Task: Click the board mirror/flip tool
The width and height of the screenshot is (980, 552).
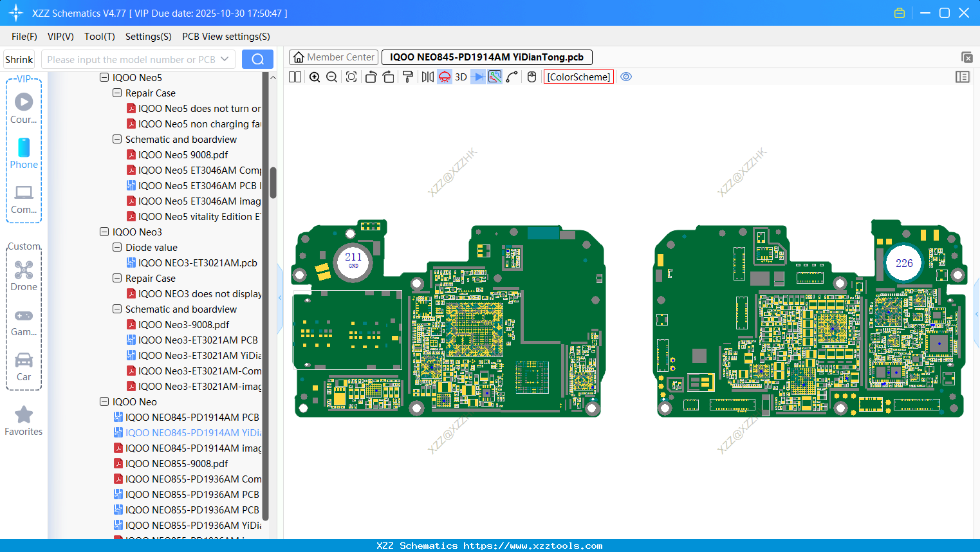Action: click(x=427, y=77)
